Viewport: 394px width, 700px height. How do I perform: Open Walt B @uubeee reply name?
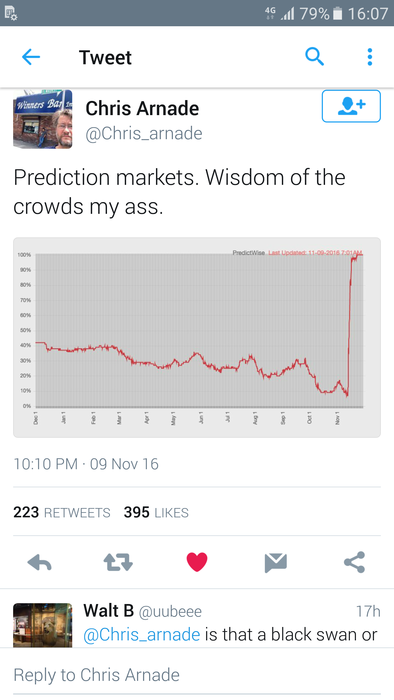(142, 611)
